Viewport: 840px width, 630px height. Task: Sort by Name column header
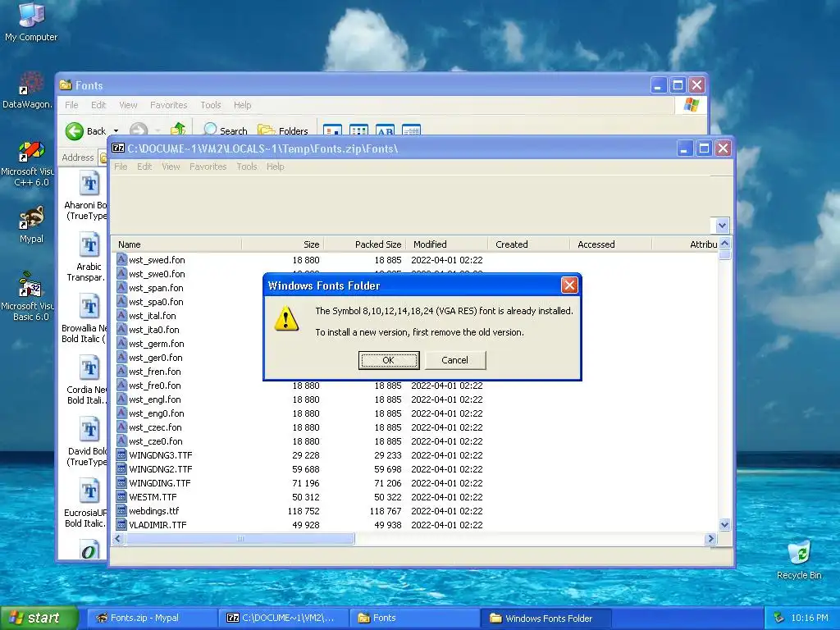177,244
